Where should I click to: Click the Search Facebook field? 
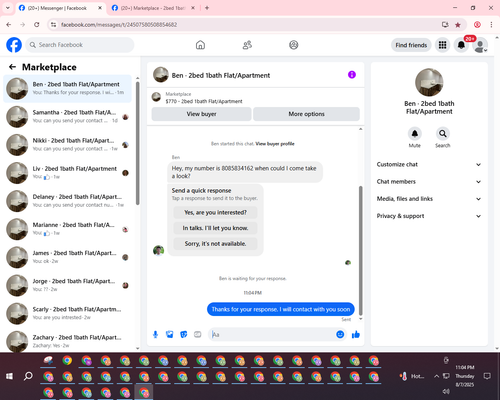pos(80,45)
